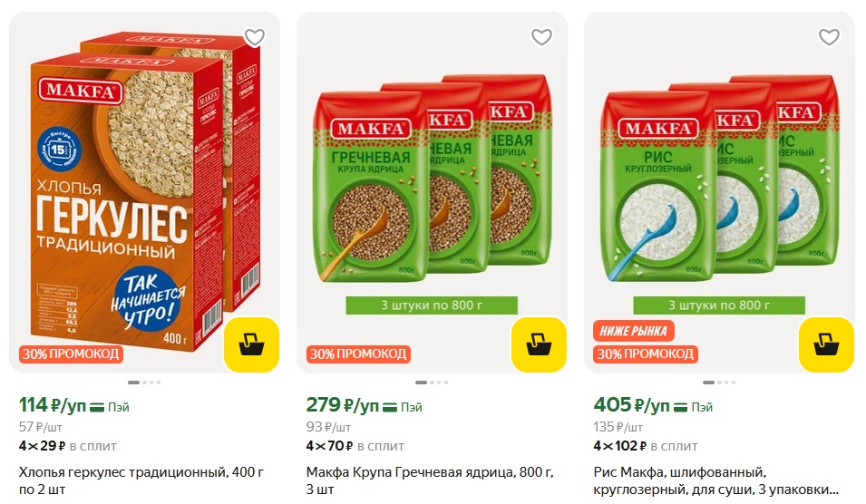866x504 pixels.
Task: Click image carousel dots under buckwheat photo
Action: click(x=432, y=383)
